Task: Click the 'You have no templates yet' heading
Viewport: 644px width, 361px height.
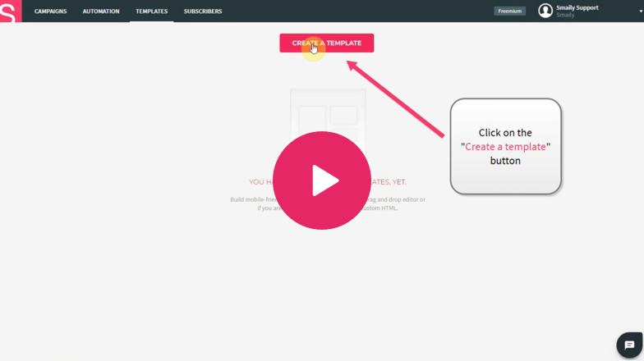Action: 260,182
